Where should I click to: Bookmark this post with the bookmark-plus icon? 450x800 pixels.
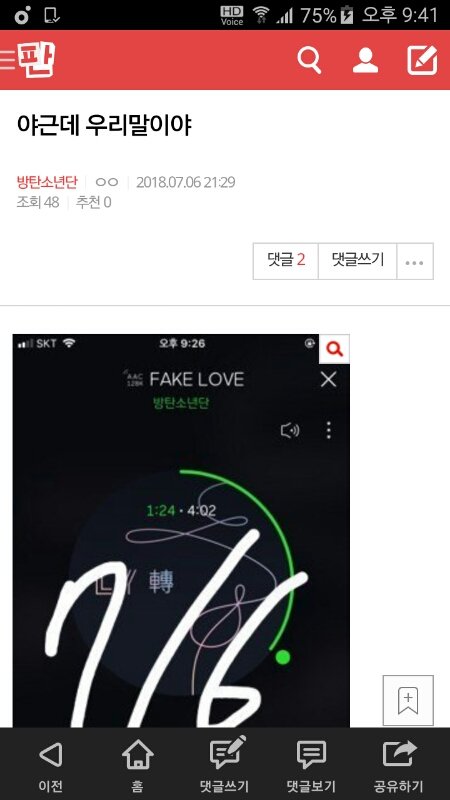tap(408, 700)
